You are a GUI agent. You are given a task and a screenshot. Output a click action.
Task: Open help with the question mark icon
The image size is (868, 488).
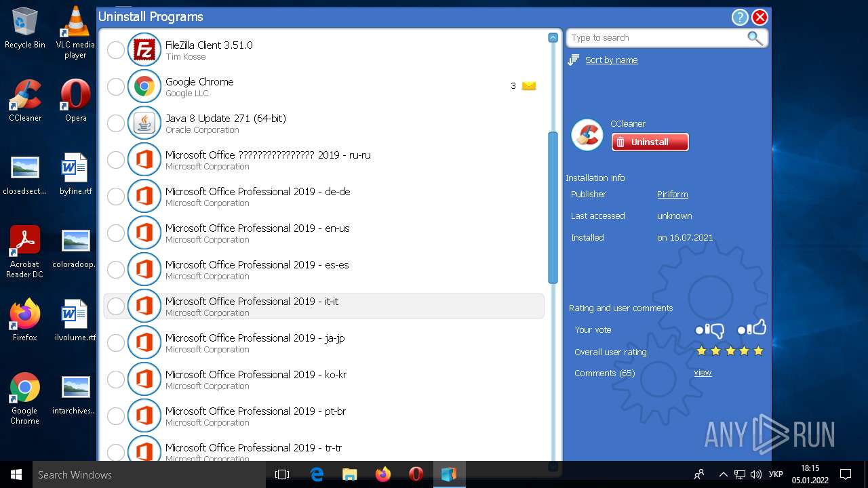tap(740, 18)
